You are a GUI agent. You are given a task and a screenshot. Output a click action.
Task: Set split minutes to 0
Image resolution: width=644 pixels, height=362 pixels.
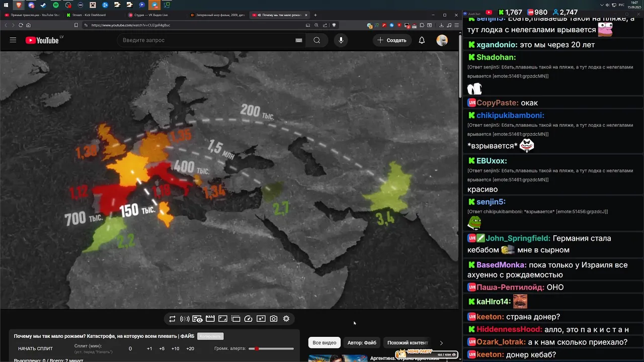pos(130,348)
